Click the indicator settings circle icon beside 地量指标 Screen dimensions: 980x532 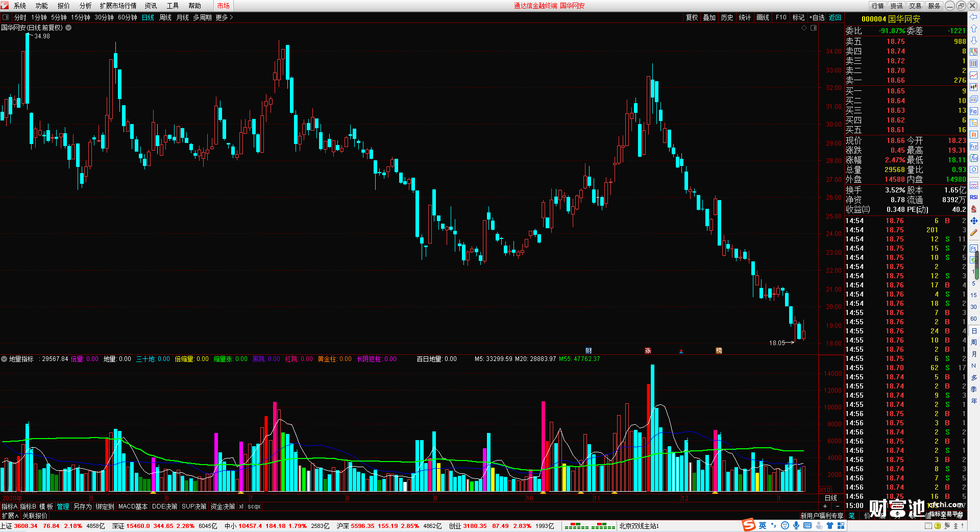click(4, 359)
